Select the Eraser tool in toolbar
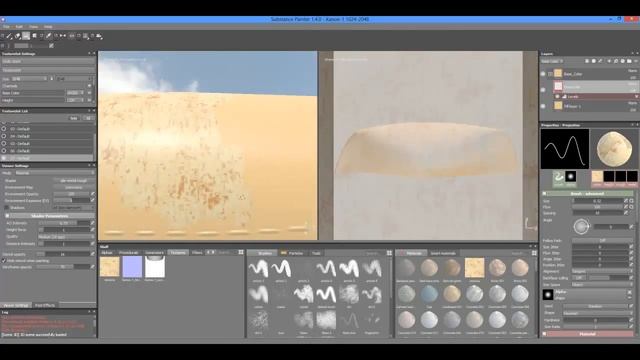Image resolution: width=640 pixels, height=360 pixels. pos(18,36)
